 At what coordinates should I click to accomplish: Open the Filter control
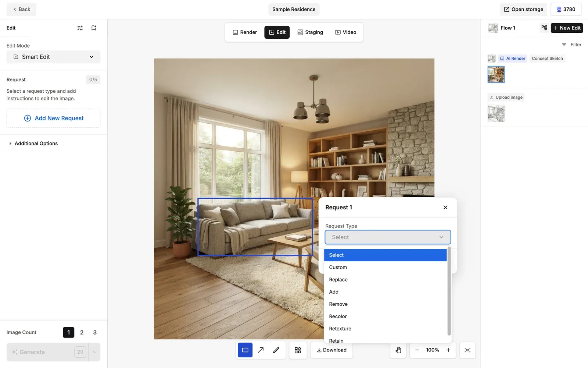[x=571, y=45]
